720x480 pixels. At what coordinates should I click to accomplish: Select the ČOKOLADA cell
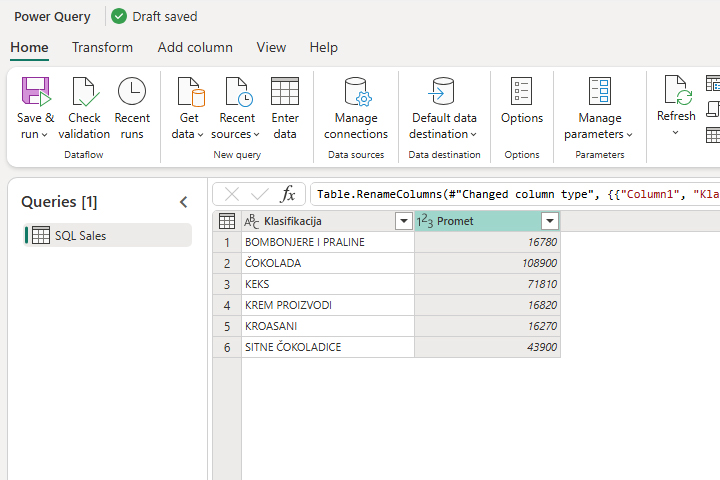tap(327, 263)
